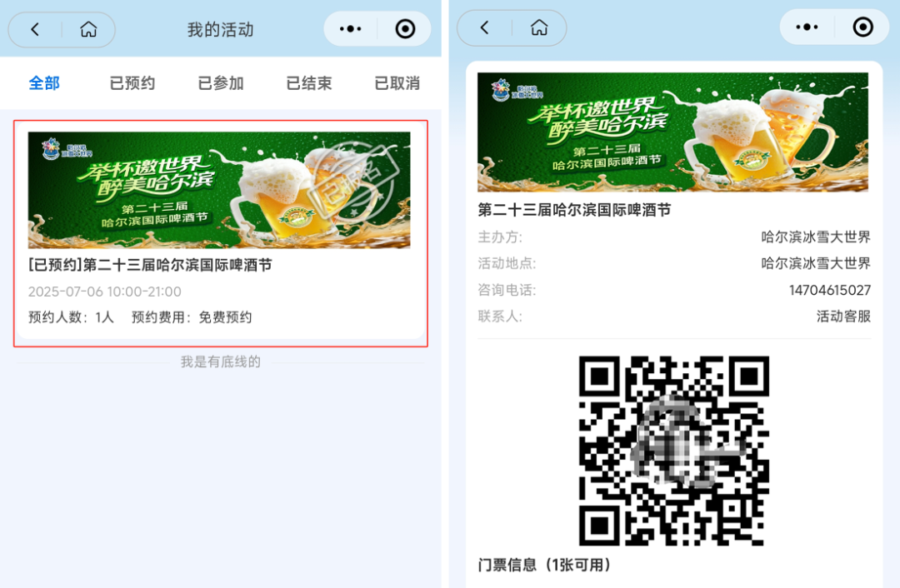This screenshot has width=900, height=588.
Task: Show the 已取消 tab
Action: pyautogui.click(x=397, y=83)
